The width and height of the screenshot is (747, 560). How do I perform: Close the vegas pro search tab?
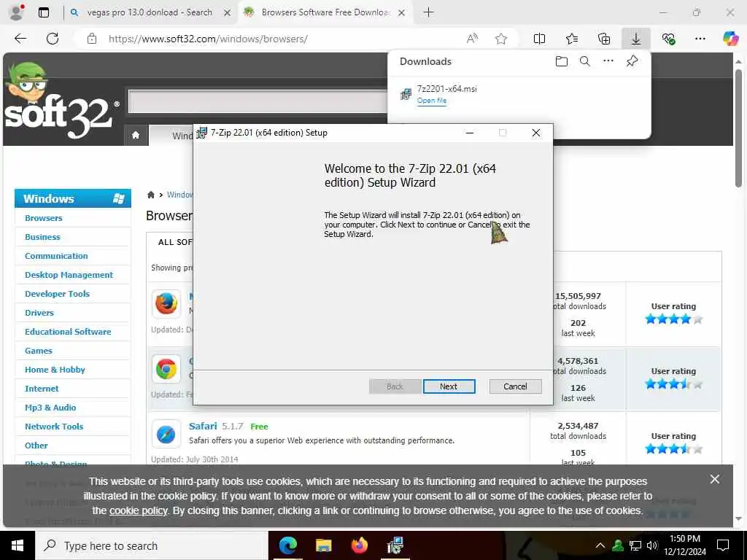click(x=228, y=13)
